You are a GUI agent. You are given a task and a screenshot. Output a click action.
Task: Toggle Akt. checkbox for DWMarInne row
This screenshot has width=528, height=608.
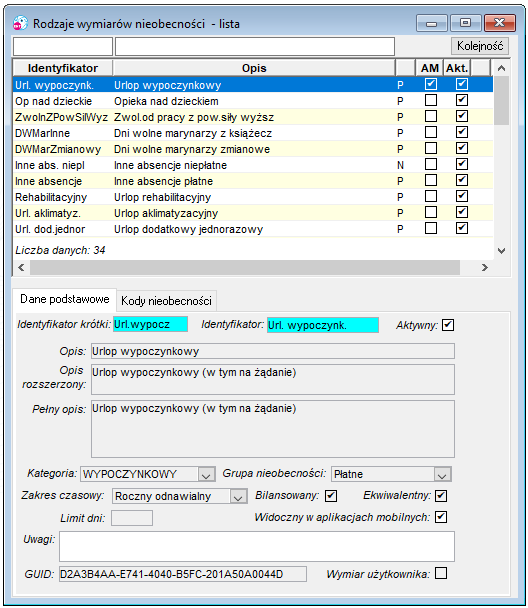tap(462, 132)
